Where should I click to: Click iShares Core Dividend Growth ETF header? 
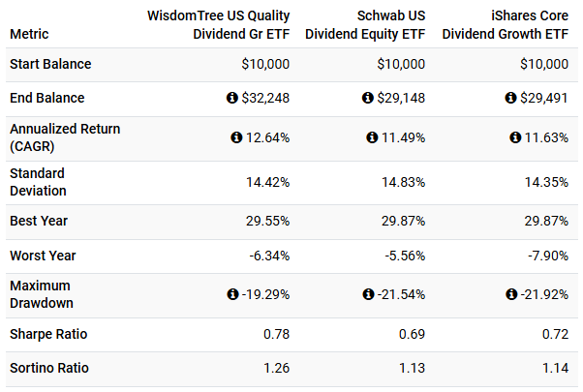tap(505, 25)
